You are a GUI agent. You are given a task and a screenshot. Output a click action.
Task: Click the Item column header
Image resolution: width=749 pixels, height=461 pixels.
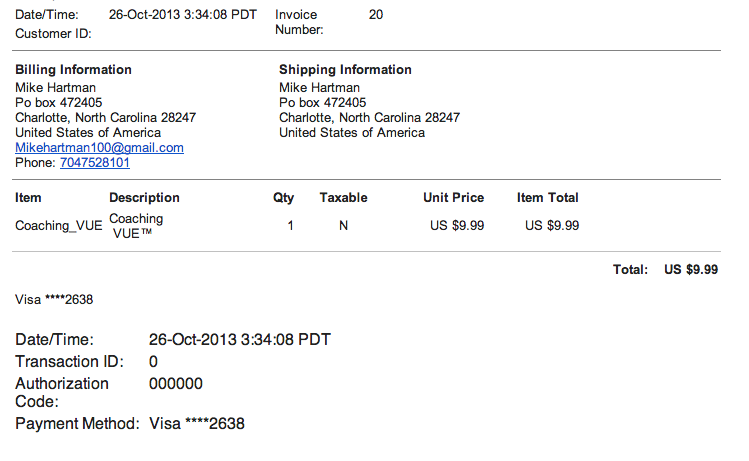tap(28, 198)
